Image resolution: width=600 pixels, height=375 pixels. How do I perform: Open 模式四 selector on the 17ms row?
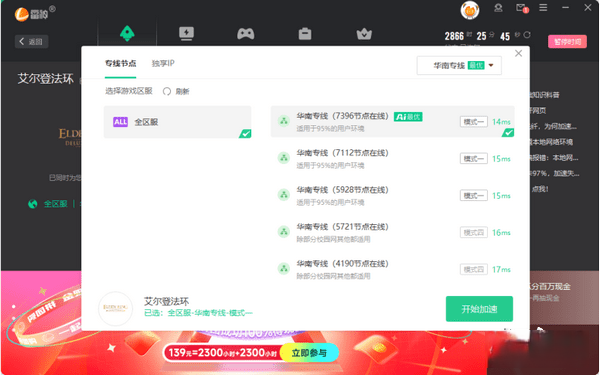tap(474, 269)
